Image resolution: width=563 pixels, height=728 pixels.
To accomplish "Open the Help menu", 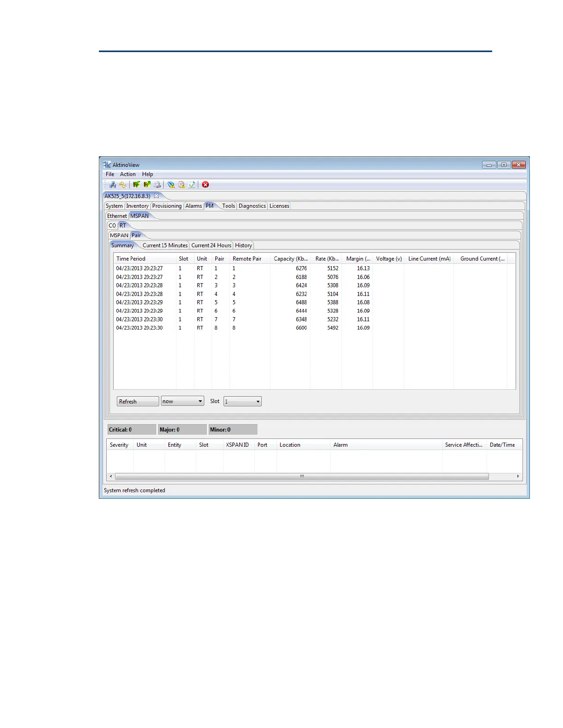I will click(x=148, y=174).
